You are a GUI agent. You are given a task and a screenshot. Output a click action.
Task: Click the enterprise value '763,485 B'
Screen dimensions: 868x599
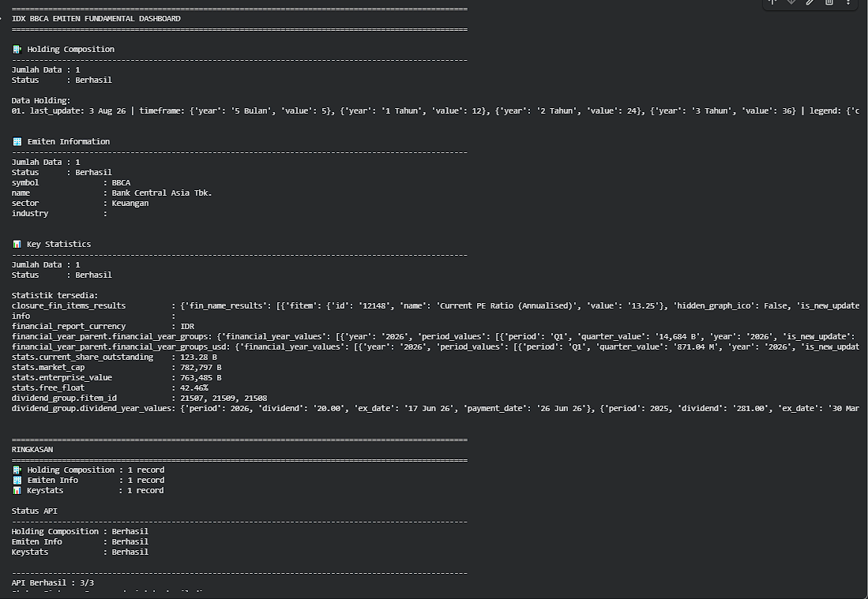201,378
